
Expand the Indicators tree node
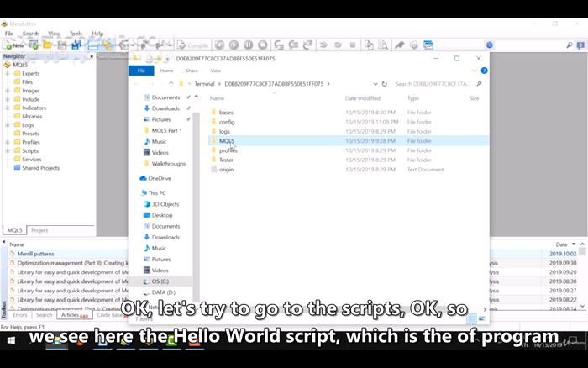pyautogui.click(x=7, y=108)
